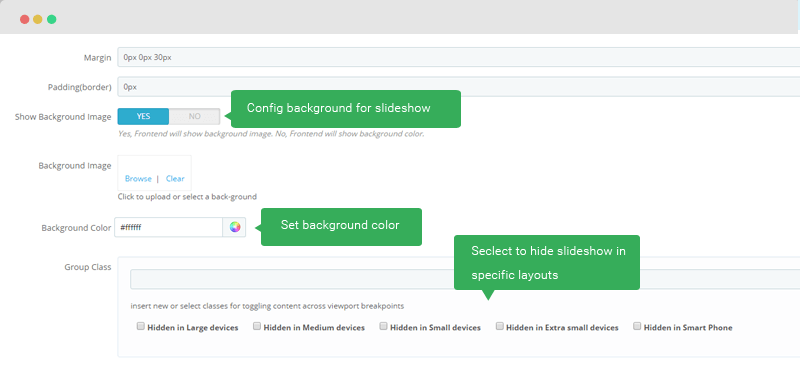Screen dimensions: 800x380
Task: Click the Set background color tooltip
Action: pyautogui.click(x=341, y=226)
